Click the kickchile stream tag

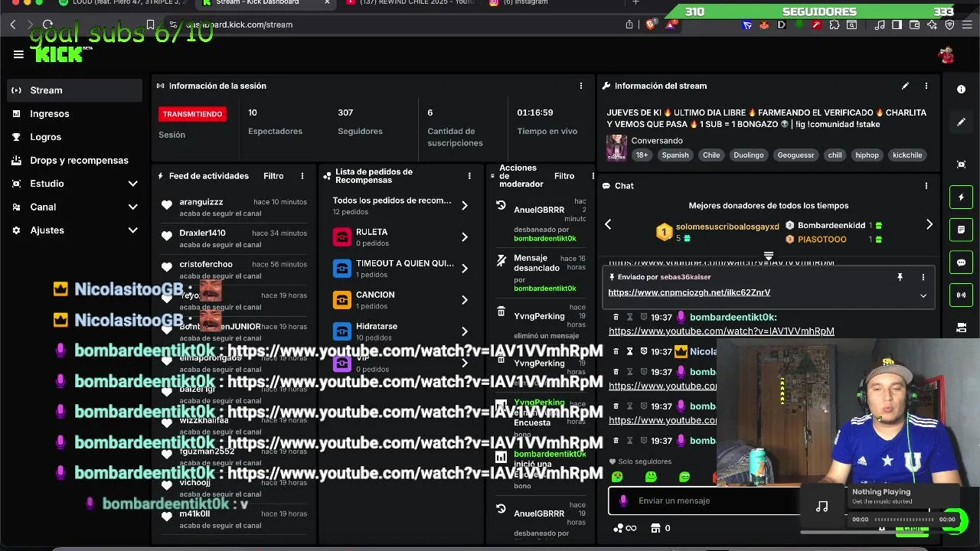(x=907, y=155)
